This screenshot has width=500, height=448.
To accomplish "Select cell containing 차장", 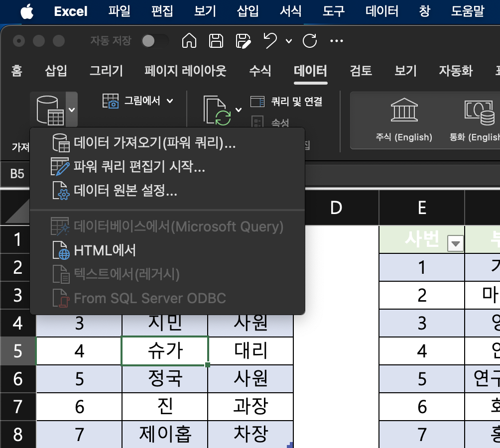I will (250, 434).
